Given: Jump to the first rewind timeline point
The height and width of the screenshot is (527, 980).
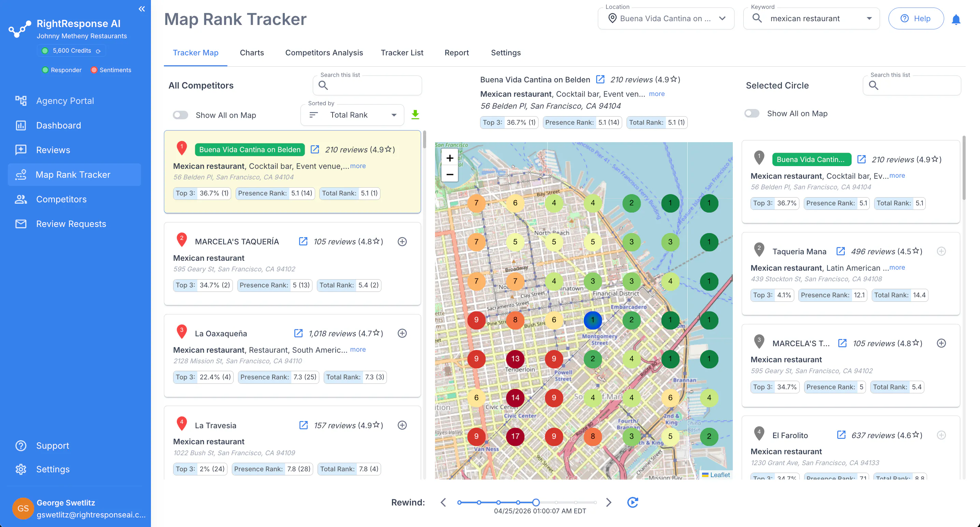Looking at the screenshot, I should coord(459,502).
